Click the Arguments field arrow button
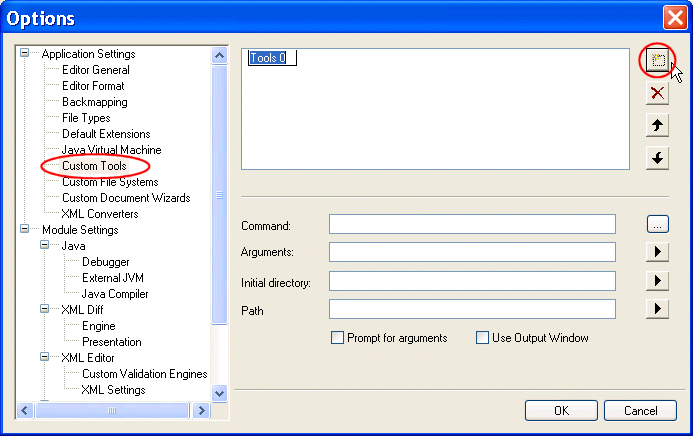 pos(657,252)
